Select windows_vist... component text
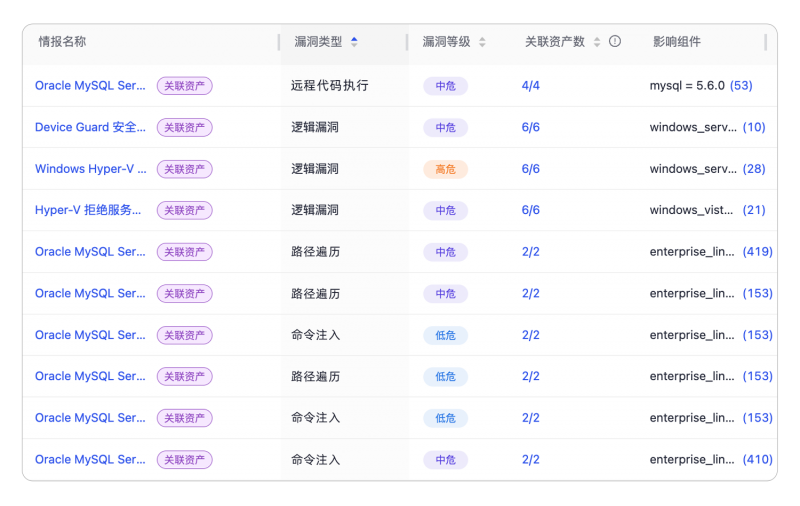800x506 pixels. click(691, 210)
